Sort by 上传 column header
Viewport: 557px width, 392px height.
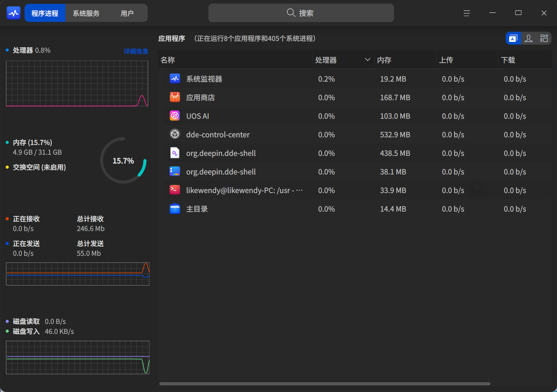(467, 60)
